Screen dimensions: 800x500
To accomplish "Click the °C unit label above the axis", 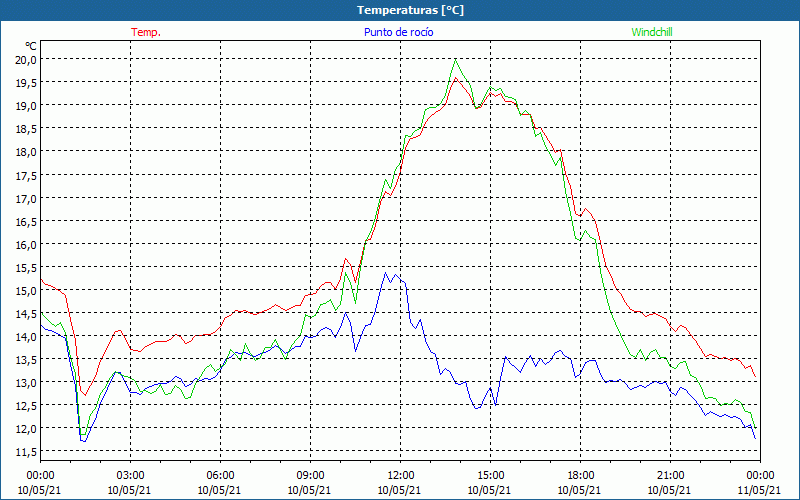I will tap(31, 46).
